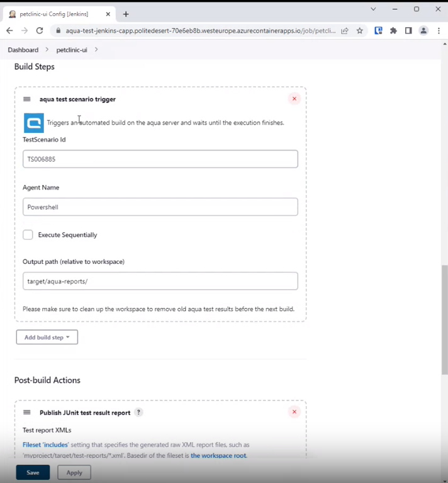Image resolution: width=448 pixels, height=483 pixels.
Task: Open the tab search dropdown arrow
Action: coord(373,9)
